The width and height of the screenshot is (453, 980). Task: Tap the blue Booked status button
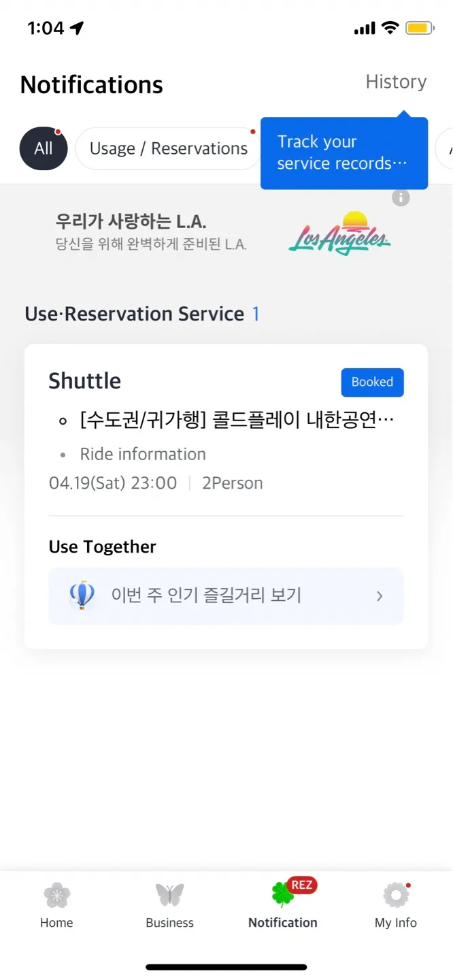tap(372, 382)
